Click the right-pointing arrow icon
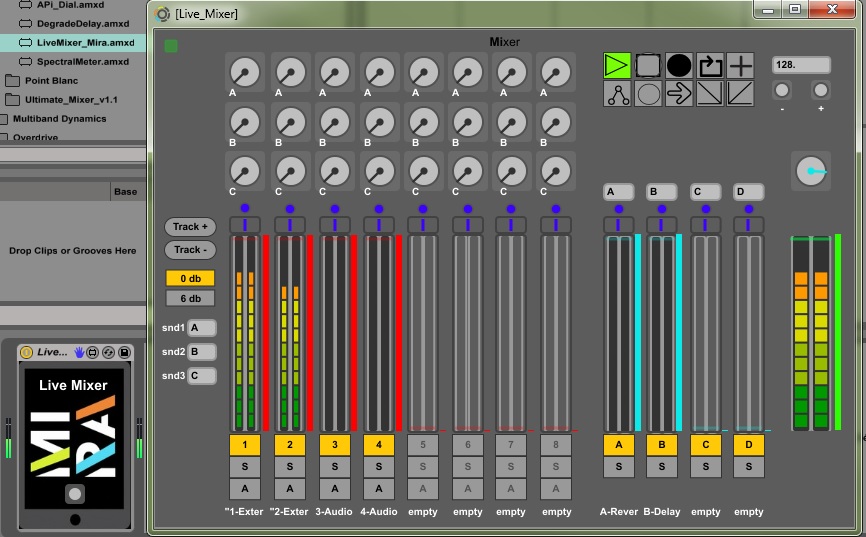 coord(679,95)
